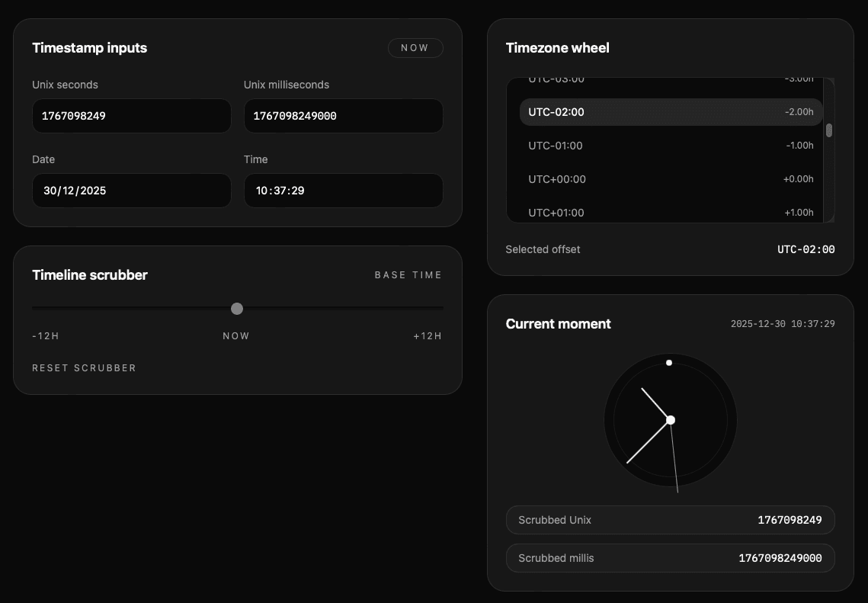Select UTC-03:00 offset entry
Screen dimensions: 868x603
tap(671, 79)
